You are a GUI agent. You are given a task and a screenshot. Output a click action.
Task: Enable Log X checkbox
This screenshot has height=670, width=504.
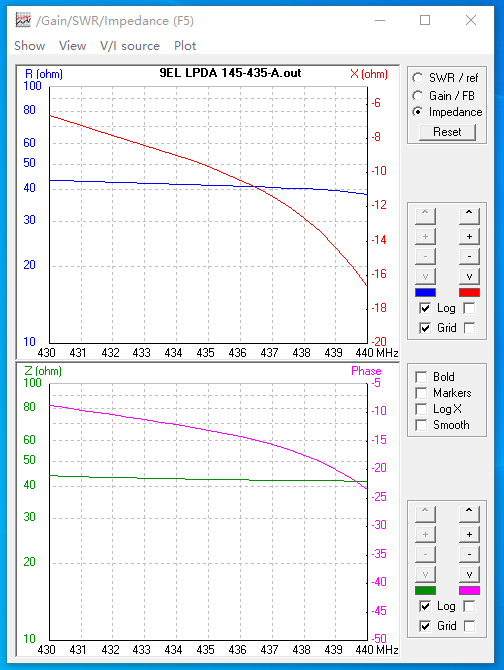pyautogui.click(x=439, y=409)
